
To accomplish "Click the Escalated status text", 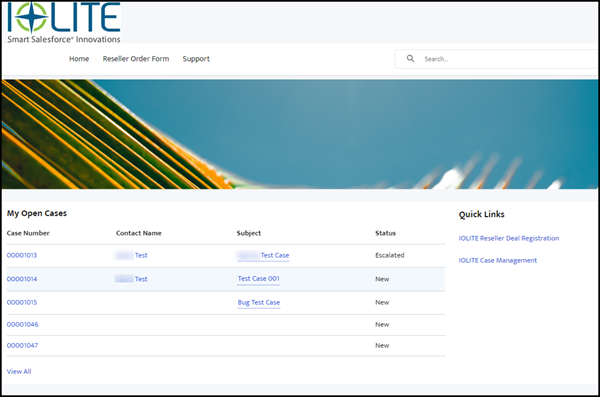I will pyautogui.click(x=390, y=255).
